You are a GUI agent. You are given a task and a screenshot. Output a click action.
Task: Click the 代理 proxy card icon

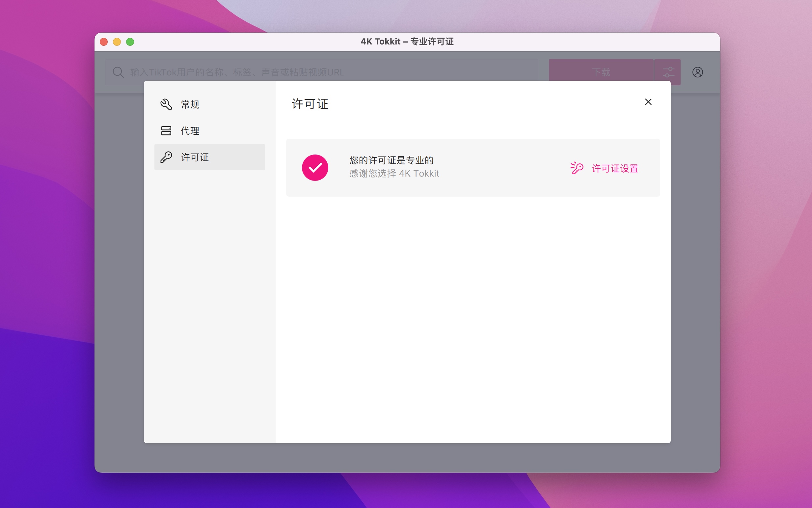point(166,131)
